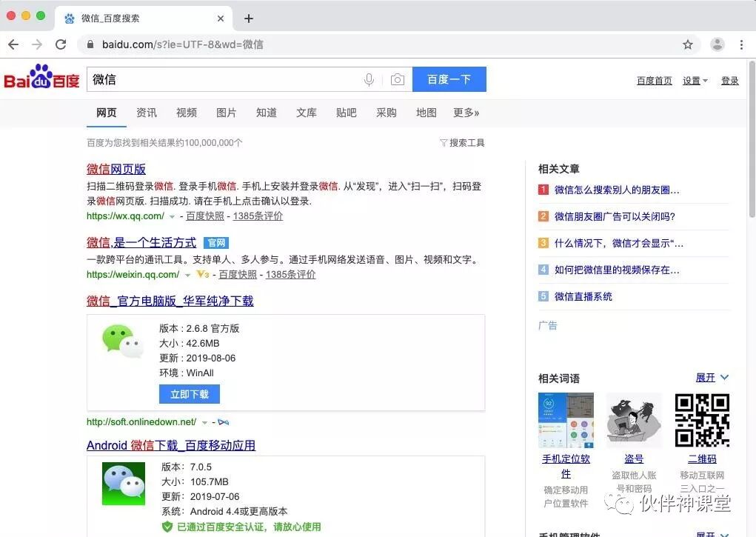The image size is (756, 537).
Task: Start voice search with the microphone icon
Action: tap(369, 79)
